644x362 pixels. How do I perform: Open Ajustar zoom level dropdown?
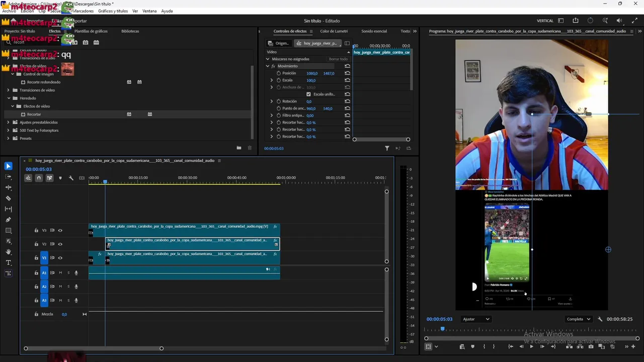pyautogui.click(x=476, y=319)
